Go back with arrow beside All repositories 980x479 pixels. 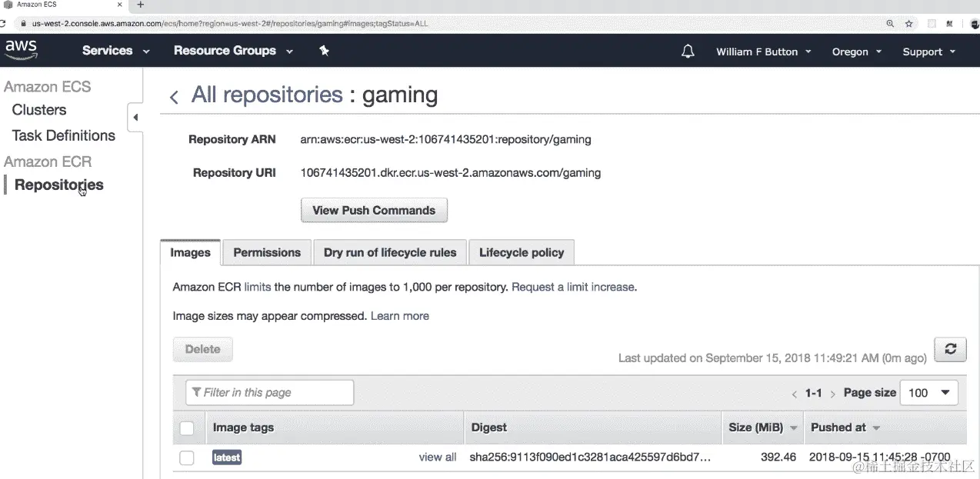coord(174,96)
